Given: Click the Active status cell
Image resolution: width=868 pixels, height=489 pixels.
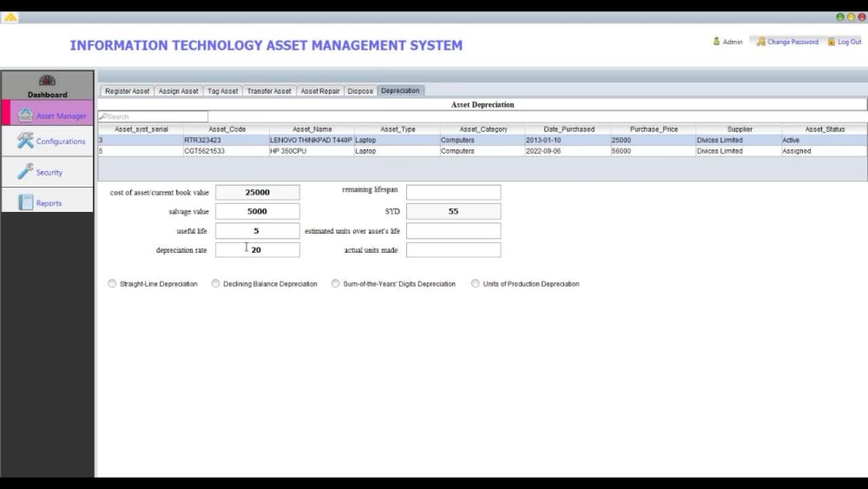Looking at the screenshot, I should [825, 140].
